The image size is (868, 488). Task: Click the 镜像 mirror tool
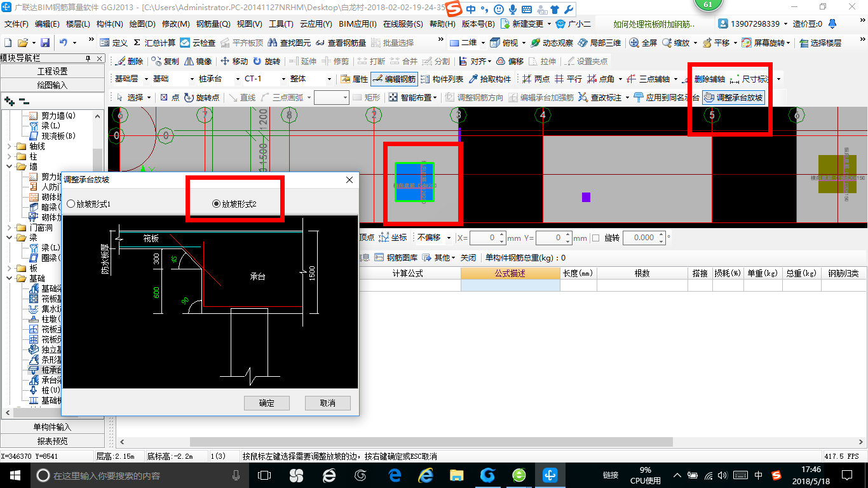(x=198, y=62)
